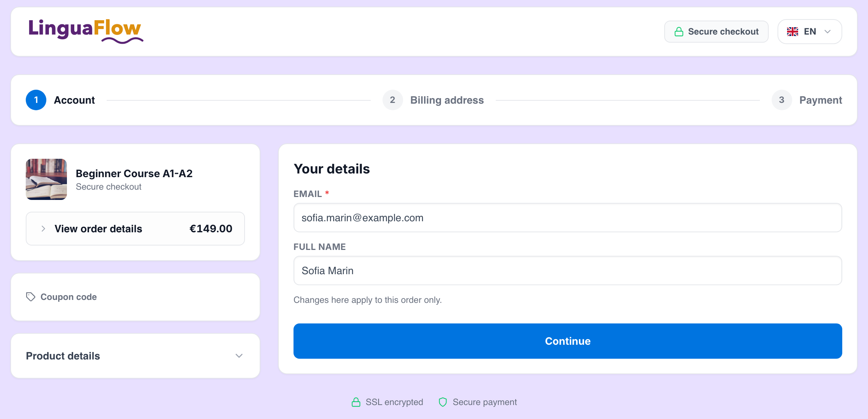Expand View order details chevron

pyautogui.click(x=43, y=229)
